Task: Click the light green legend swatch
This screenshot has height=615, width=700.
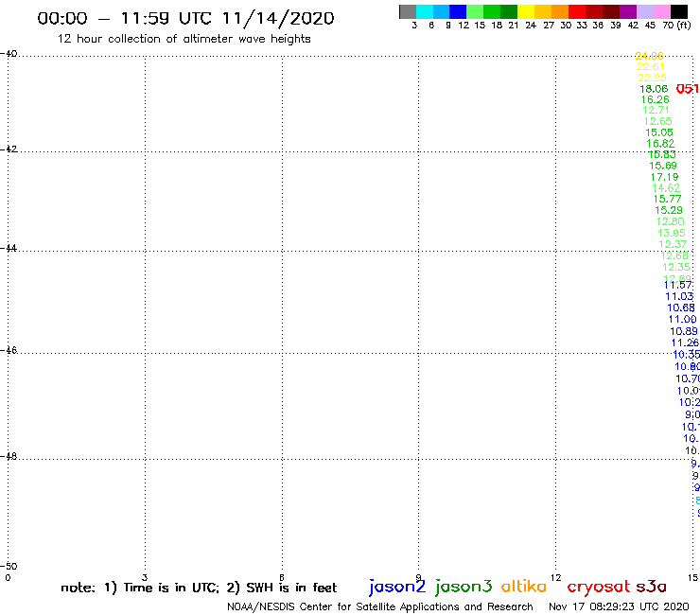Action: (x=476, y=11)
